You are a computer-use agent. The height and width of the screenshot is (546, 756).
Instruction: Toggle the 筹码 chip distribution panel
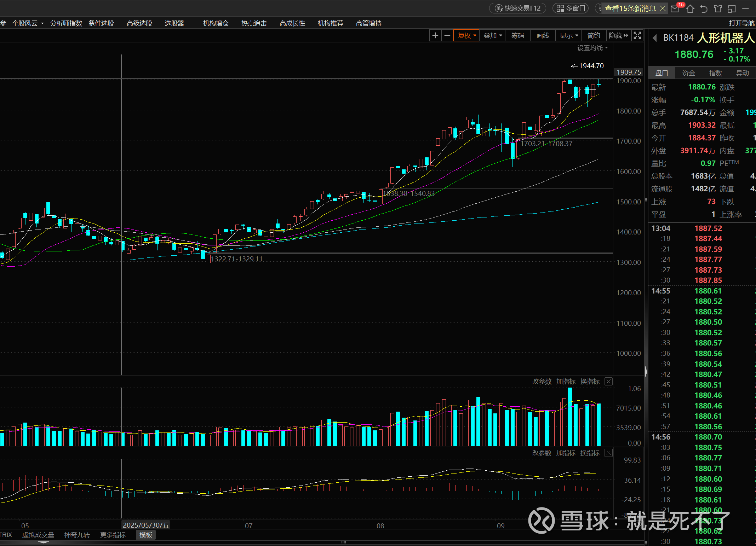click(517, 35)
